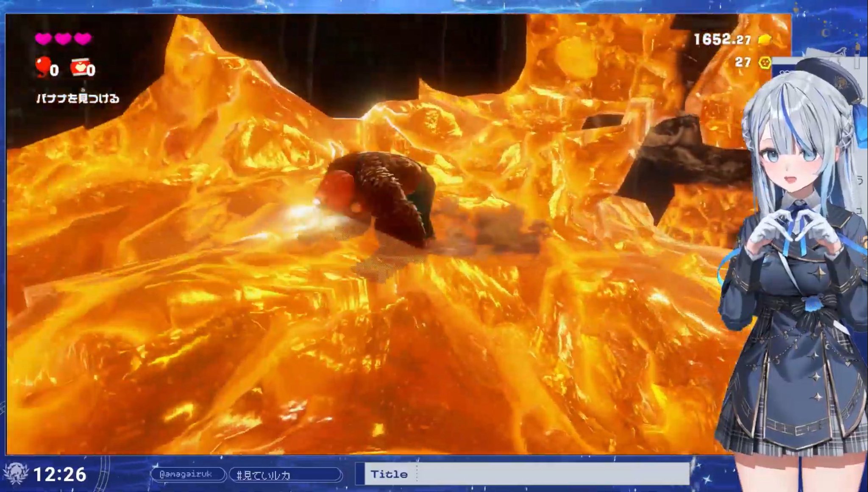Click the 12:26 clock display
Image resolution: width=868 pixels, height=492 pixels.
pos(60,475)
